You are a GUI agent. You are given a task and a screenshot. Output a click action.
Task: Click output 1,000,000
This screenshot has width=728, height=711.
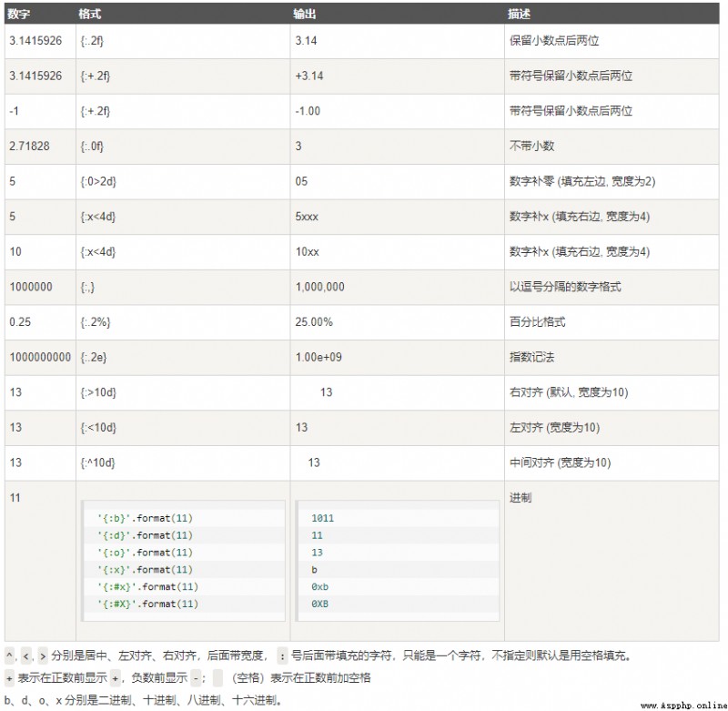[x=320, y=287]
